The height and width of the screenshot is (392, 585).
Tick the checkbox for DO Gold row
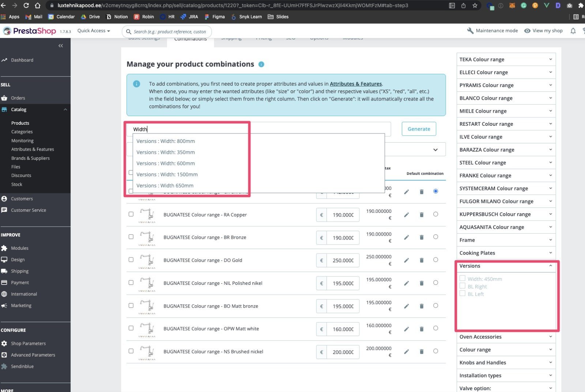pos(131,260)
